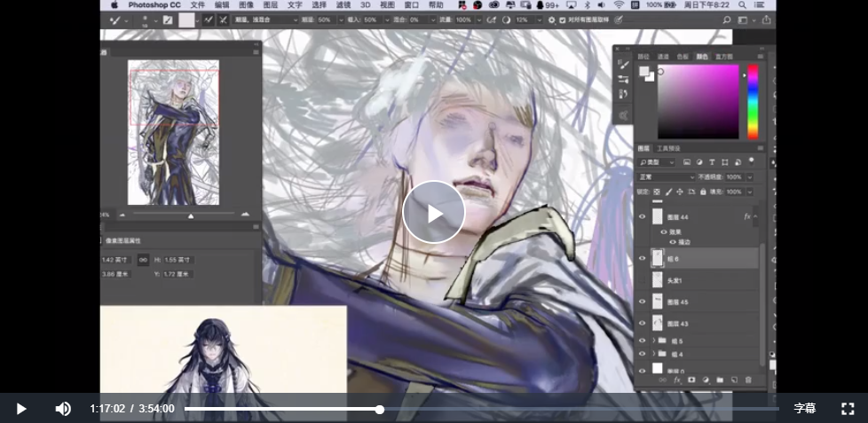
Task: Open the 图像 (Image) menu
Action: (x=247, y=5)
